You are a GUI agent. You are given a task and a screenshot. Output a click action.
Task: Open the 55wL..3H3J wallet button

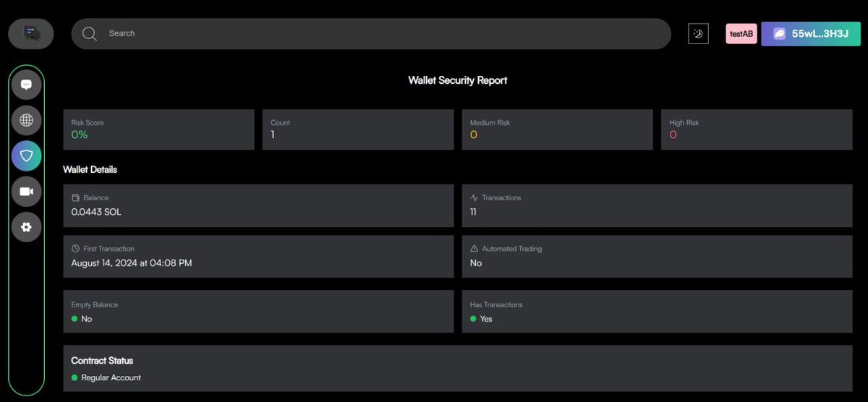(811, 33)
